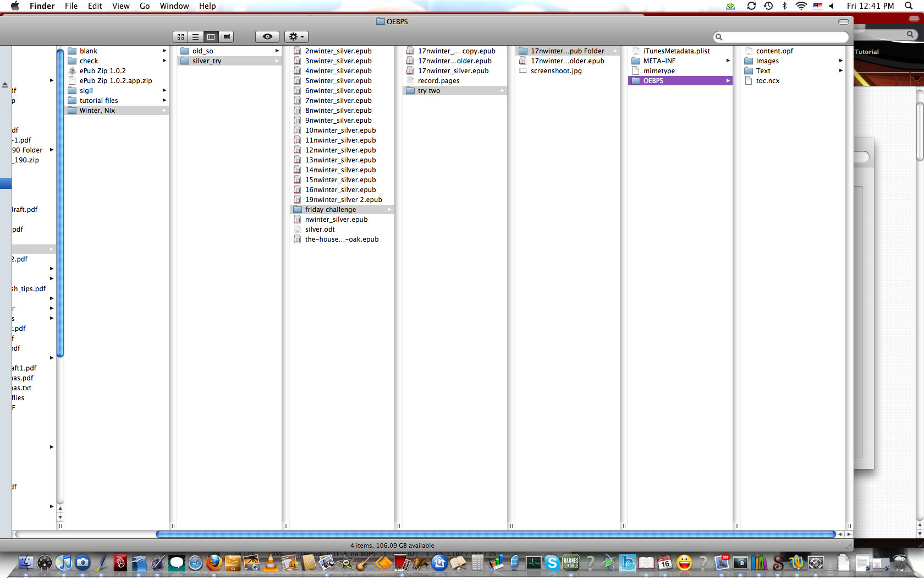The width and height of the screenshot is (924, 578).
Task: Open iCal calendar from the Dock
Action: [665, 563]
